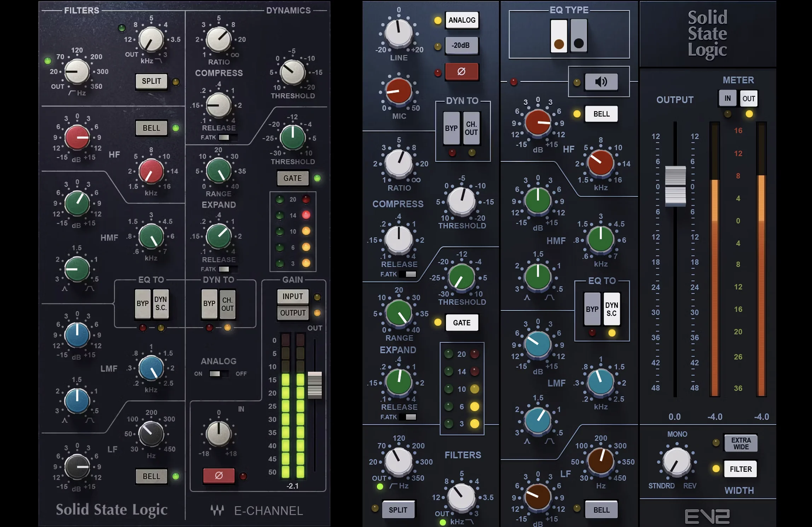Screen dimensions: 812x527
Task: Select the INPUT gain button
Action: [293, 297]
